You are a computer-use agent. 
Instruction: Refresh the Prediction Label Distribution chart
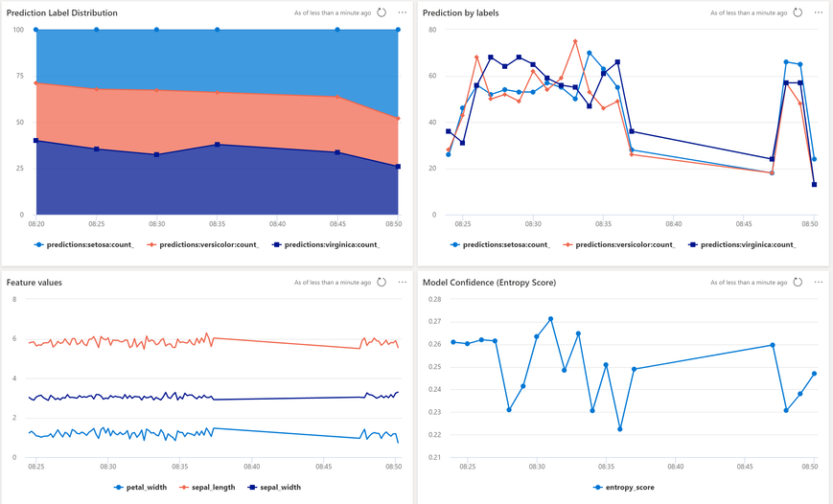click(x=382, y=12)
